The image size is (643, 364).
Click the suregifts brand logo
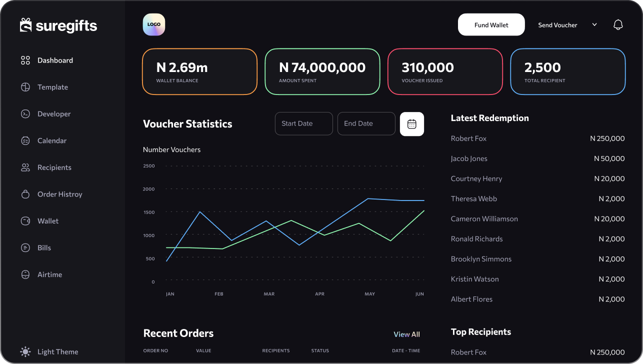(58, 25)
